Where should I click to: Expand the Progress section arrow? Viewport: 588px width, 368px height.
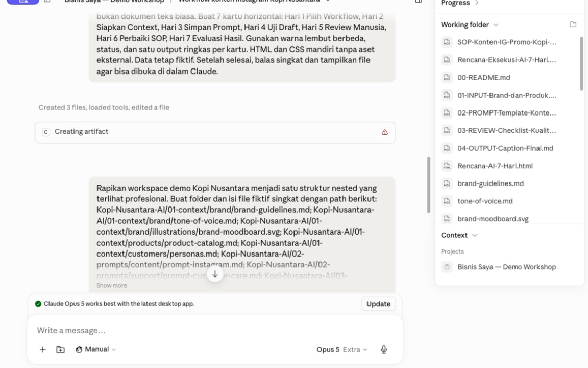477,3
